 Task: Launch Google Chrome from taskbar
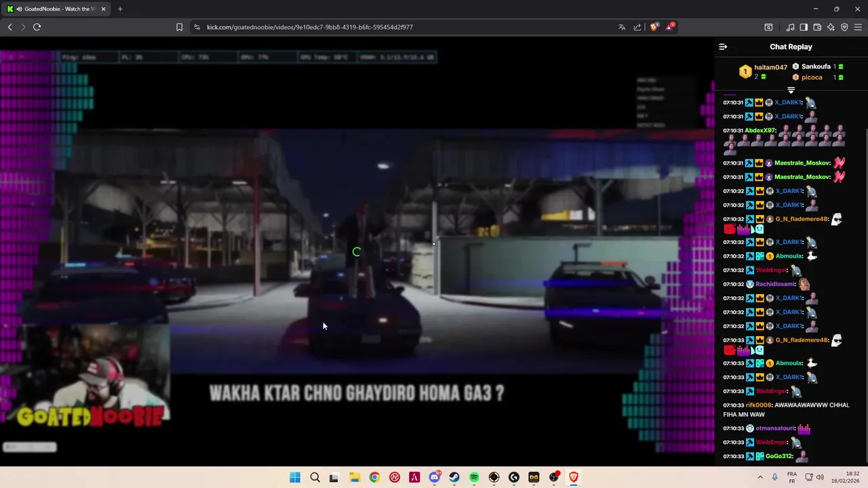(x=374, y=477)
